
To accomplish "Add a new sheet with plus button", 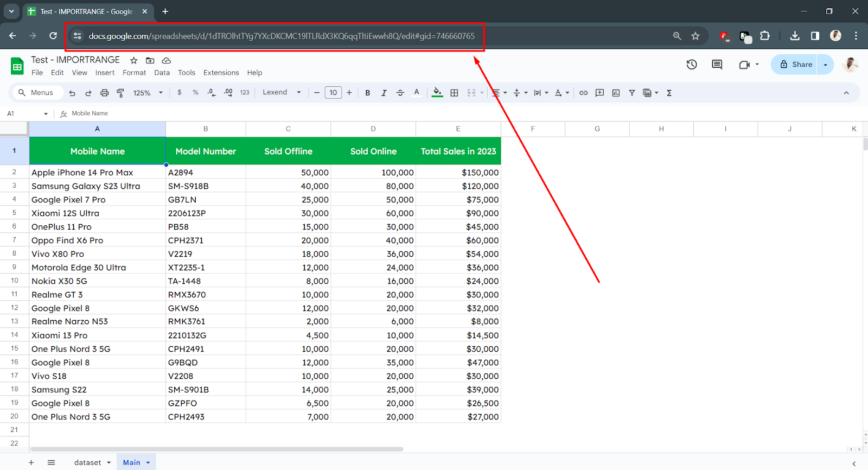I will (31, 462).
